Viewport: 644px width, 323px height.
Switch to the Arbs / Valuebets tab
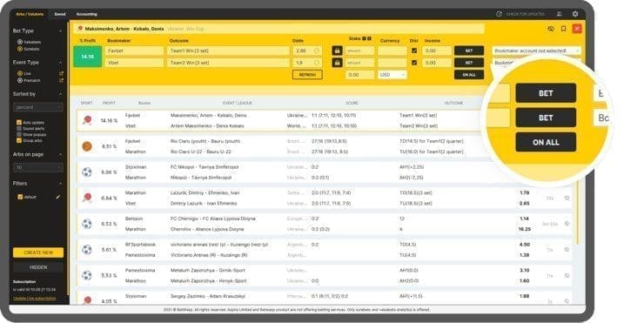(x=30, y=14)
